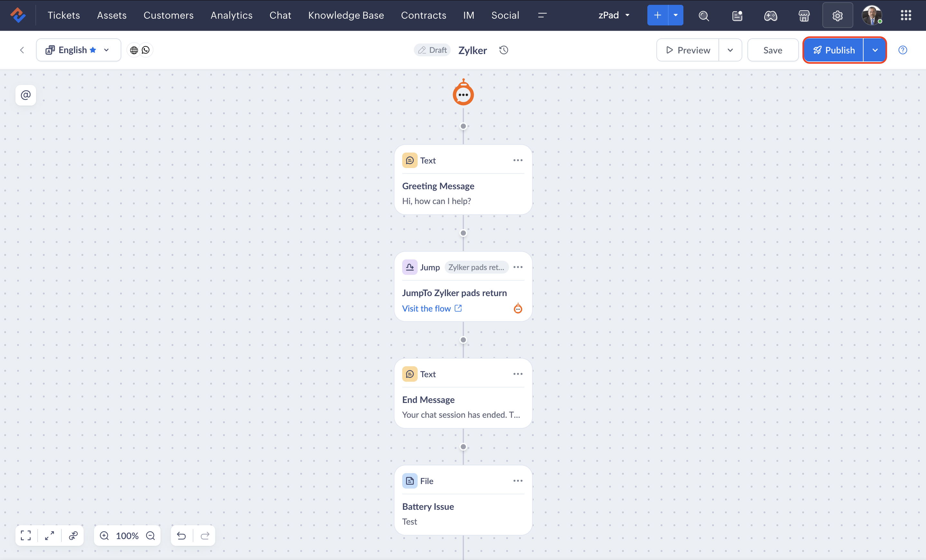Viewport: 926px width, 560px height.
Task: Expand the Publish button dropdown arrow
Action: coord(875,50)
